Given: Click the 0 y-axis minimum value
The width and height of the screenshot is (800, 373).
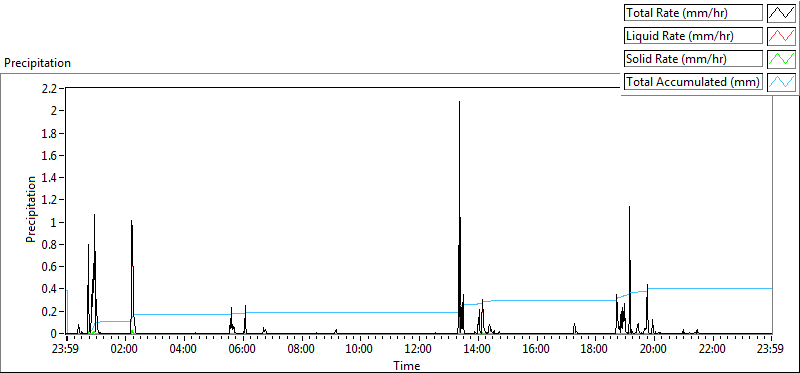Looking at the screenshot, I should point(54,334).
